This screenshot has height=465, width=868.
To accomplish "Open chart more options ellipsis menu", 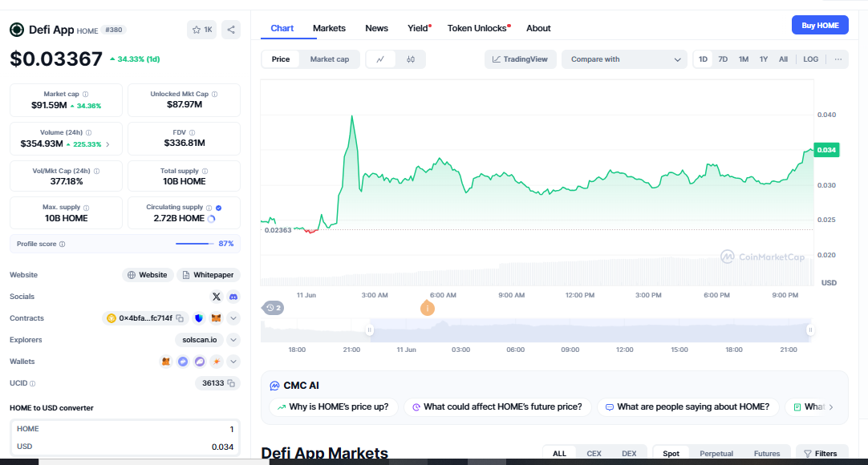I will click(838, 59).
